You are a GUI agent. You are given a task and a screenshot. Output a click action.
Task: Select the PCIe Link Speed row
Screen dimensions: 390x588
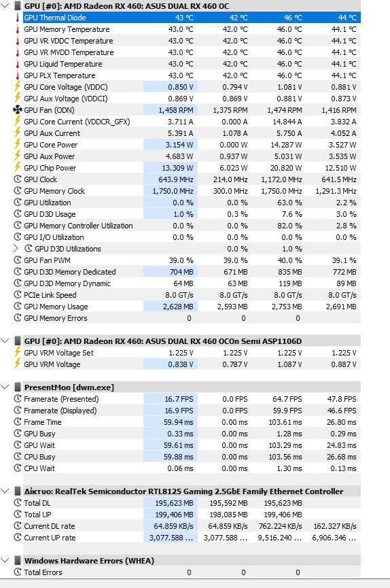click(186, 295)
